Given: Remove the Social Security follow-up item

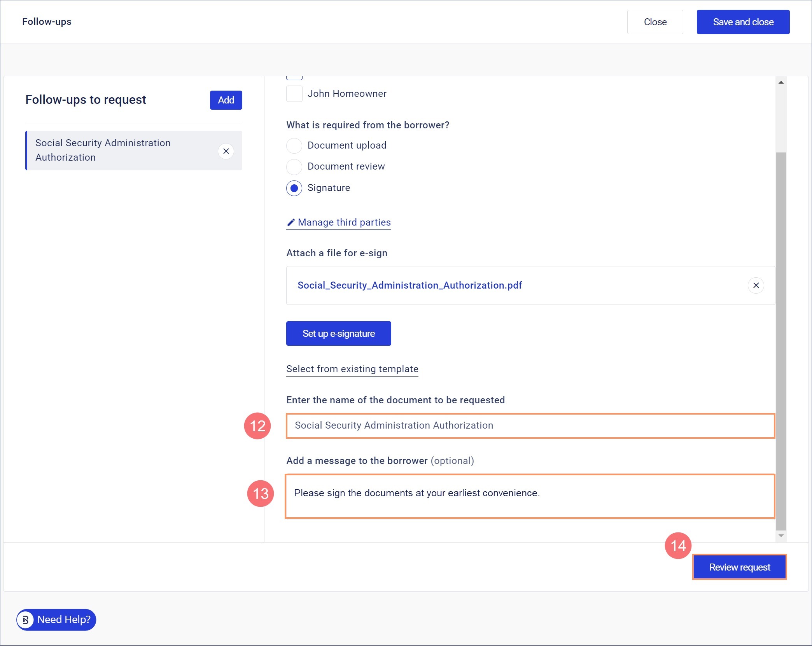Looking at the screenshot, I should pyautogui.click(x=226, y=151).
